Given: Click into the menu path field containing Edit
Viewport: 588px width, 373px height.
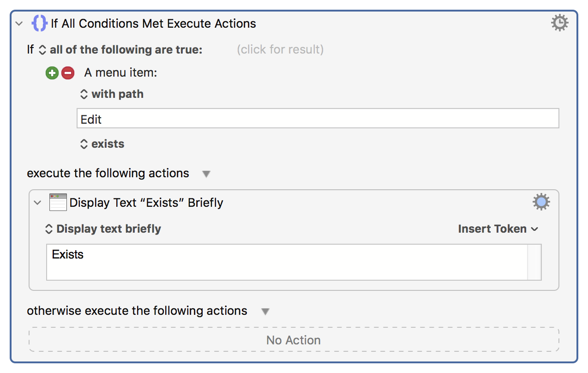Looking at the screenshot, I should 318,118.
